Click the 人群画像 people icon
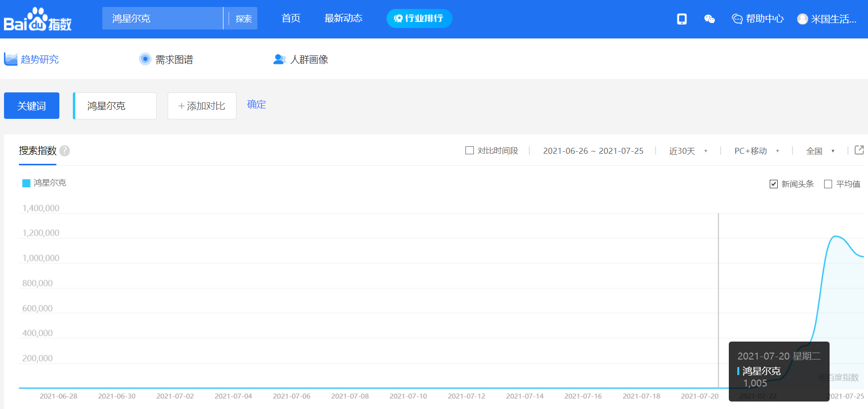The height and width of the screenshot is (409, 868). (279, 59)
